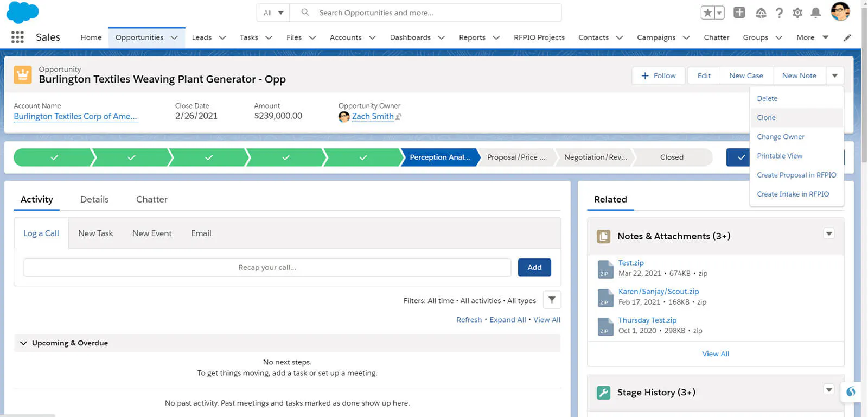Expand the Accounts tab chevron

[372, 37]
